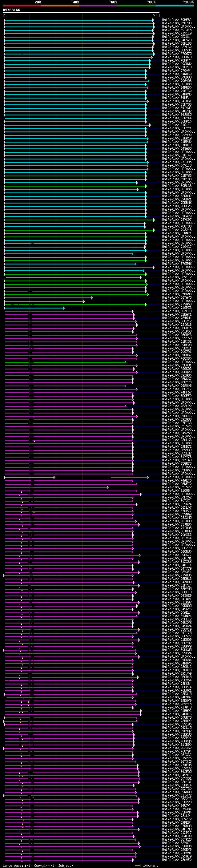Click hit label UniRef100_Q2I6L8
The height and width of the screenshot is (868, 197).
(x=176, y=325)
